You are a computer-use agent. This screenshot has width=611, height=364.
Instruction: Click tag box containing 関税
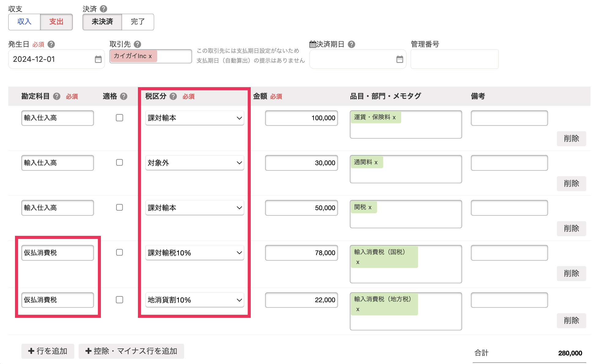point(406,214)
